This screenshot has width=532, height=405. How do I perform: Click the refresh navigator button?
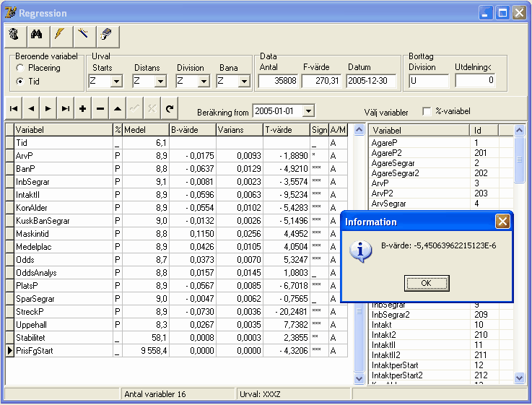(x=170, y=108)
